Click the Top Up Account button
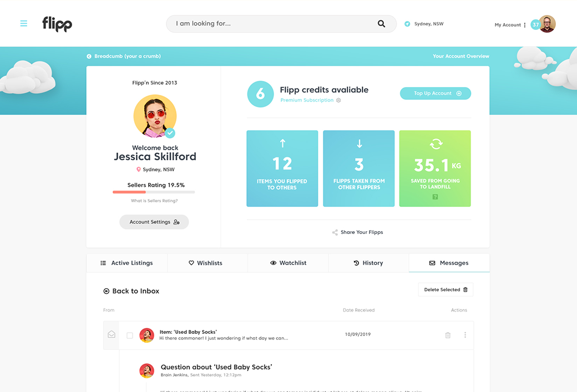Screen dimensions: 577x392 pyautogui.click(x=435, y=94)
